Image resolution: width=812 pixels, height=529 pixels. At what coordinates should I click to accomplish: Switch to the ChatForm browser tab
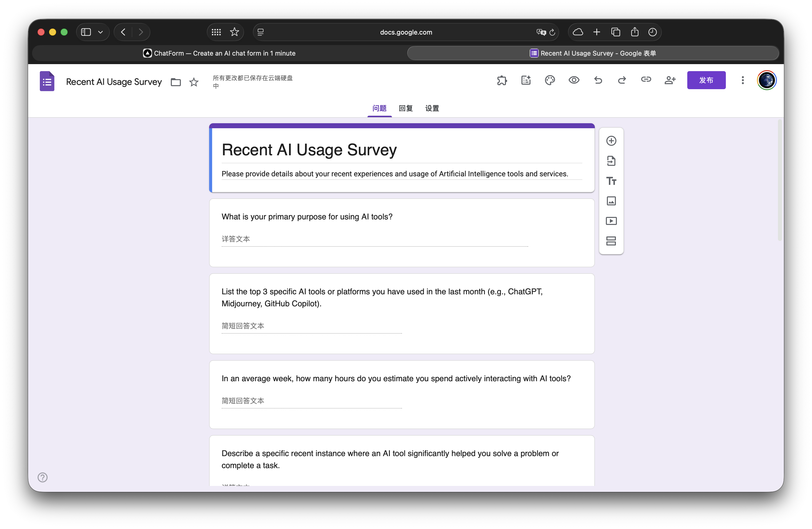pos(219,53)
